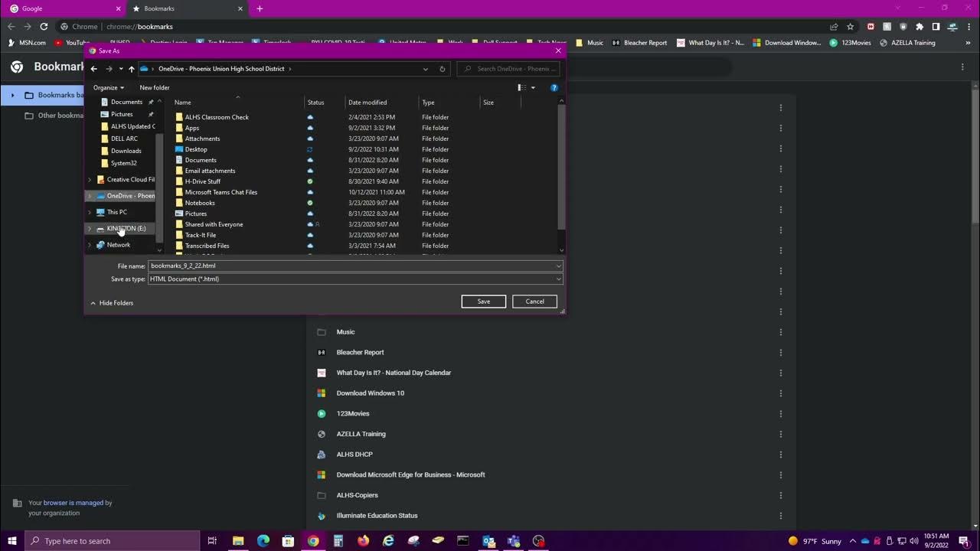Open more options for 123Movies bookmark

pos(780,414)
